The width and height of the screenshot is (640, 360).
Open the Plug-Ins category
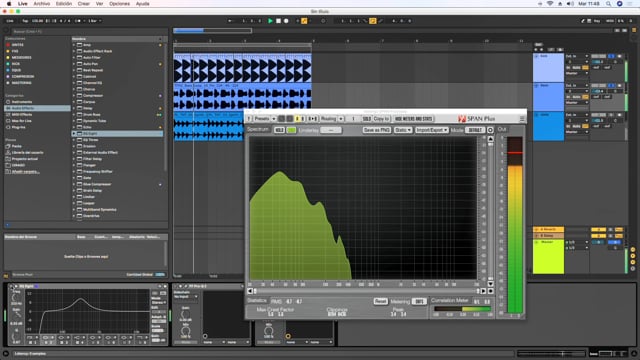pyautogui.click(x=18, y=127)
